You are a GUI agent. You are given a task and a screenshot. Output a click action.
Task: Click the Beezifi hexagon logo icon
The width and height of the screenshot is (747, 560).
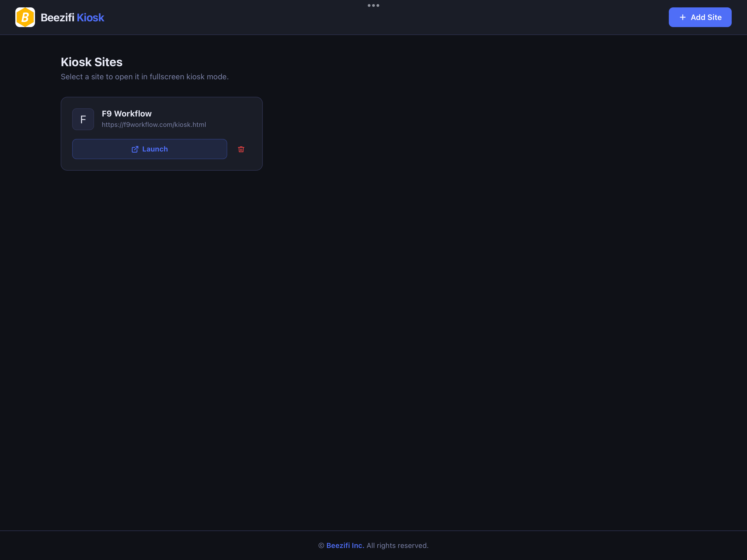25,17
